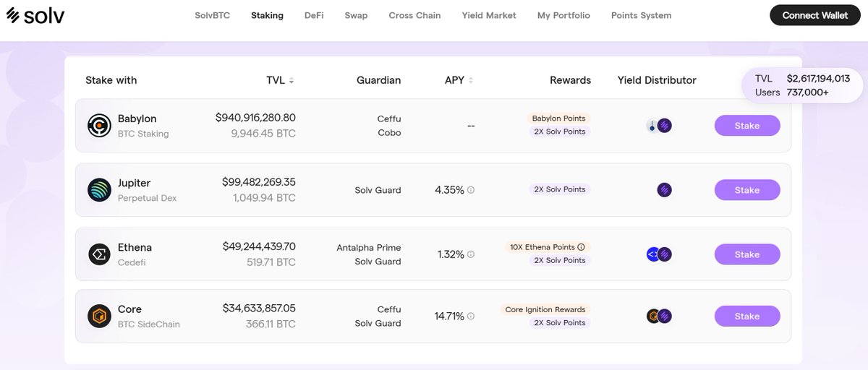Click the Ethena protocol logo icon
The width and height of the screenshot is (868, 370).
coord(99,254)
